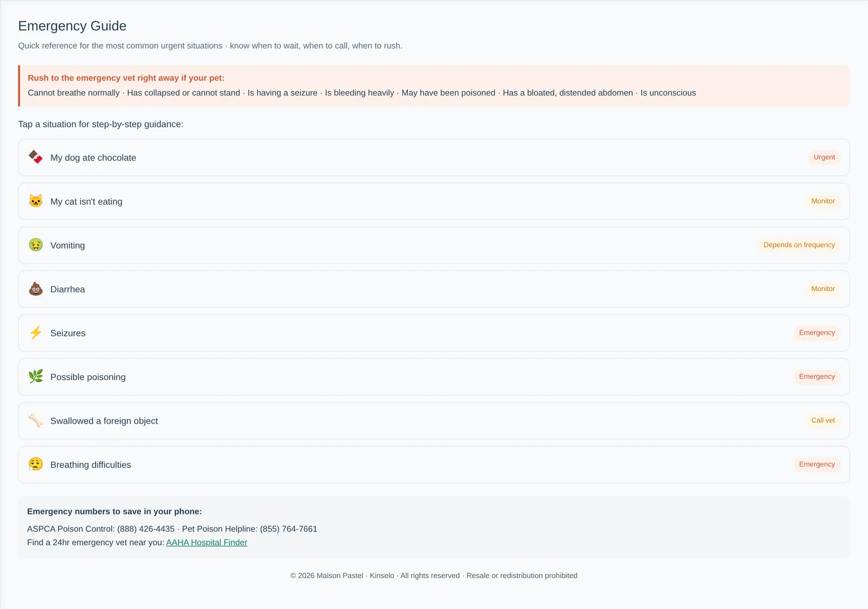The width and height of the screenshot is (868, 609).
Task: Click the bone foreign object icon
Action: (36, 421)
